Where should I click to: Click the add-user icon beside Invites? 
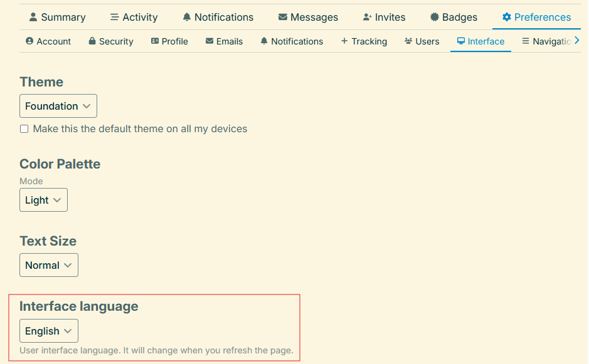[x=367, y=17]
